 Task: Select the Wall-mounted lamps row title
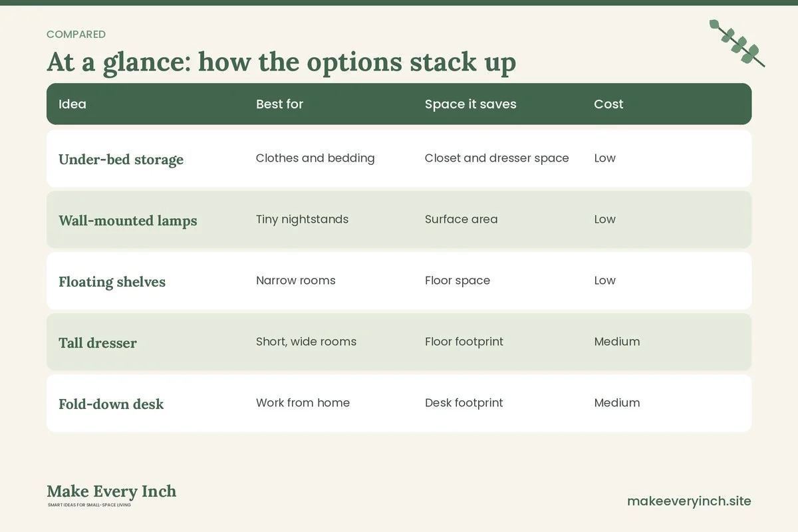pyautogui.click(x=128, y=221)
